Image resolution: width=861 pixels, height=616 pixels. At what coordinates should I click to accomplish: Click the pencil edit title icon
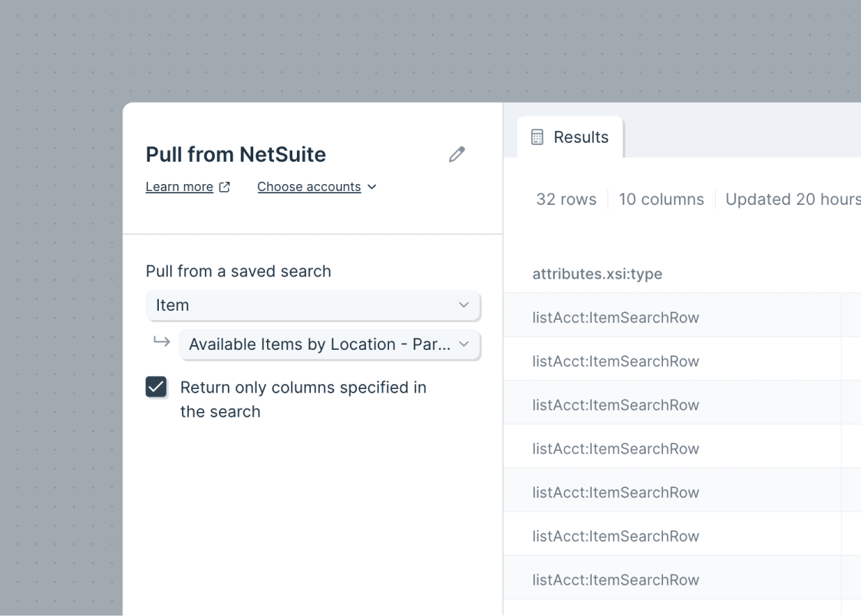coord(457,154)
